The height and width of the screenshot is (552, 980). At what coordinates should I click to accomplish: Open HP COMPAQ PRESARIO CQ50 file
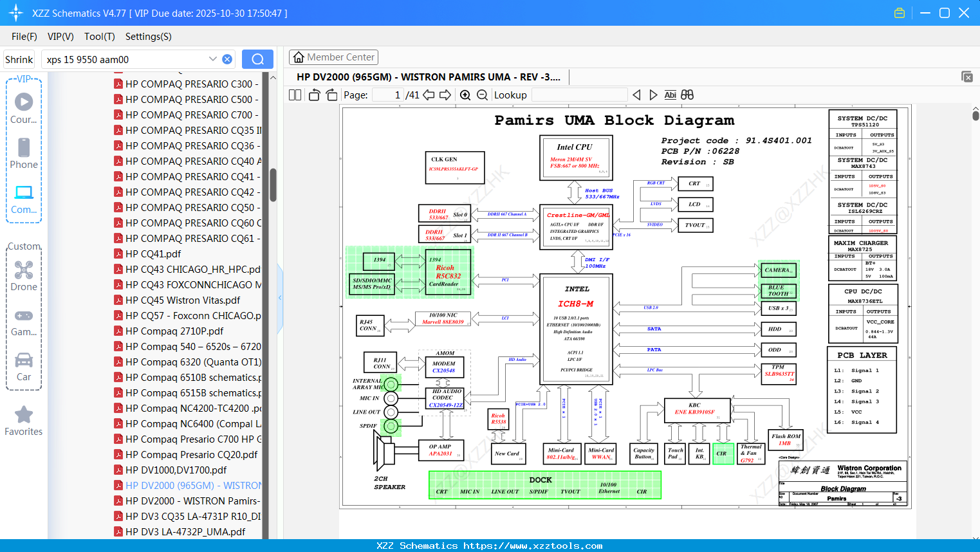(x=187, y=207)
